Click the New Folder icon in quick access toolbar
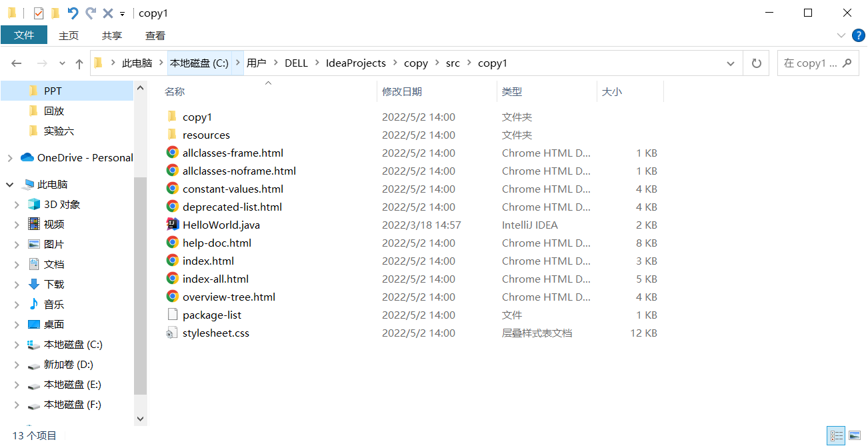Viewport: 868px width, 446px height. pyautogui.click(x=55, y=13)
